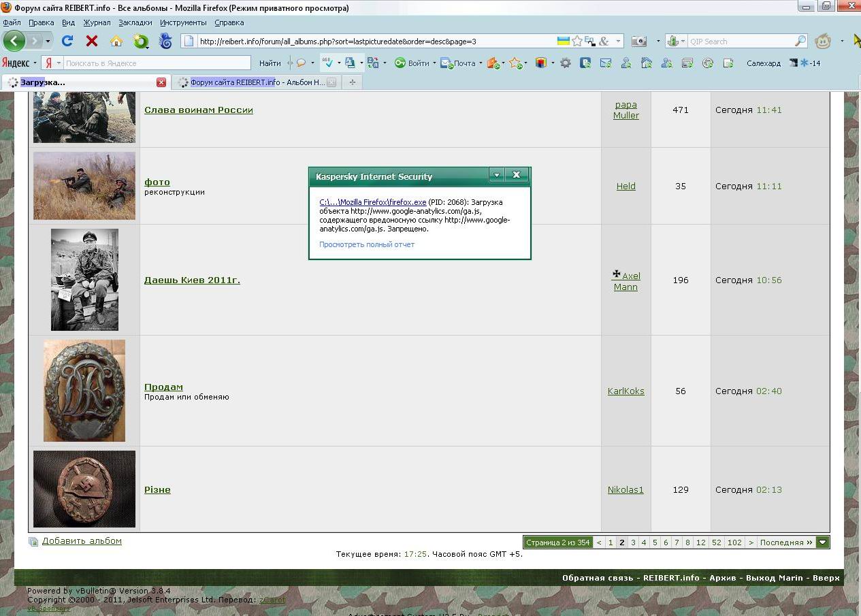Open the Yandex Почта button
The height and width of the screenshot is (616, 861).
tap(457, 63)
